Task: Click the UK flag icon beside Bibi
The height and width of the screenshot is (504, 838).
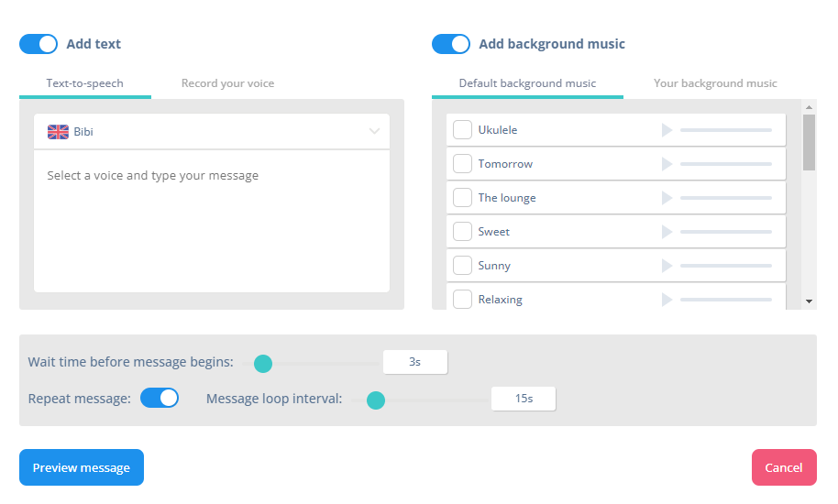Action: pos(58,131)
